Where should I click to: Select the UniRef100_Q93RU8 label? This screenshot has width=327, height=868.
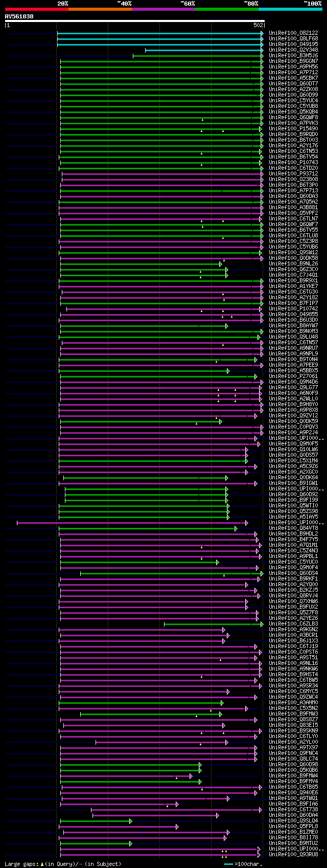click(x=293, y=855)
